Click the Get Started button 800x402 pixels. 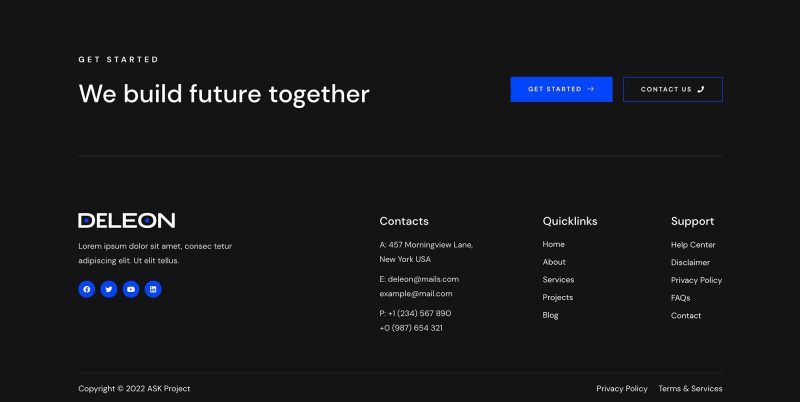561,89
